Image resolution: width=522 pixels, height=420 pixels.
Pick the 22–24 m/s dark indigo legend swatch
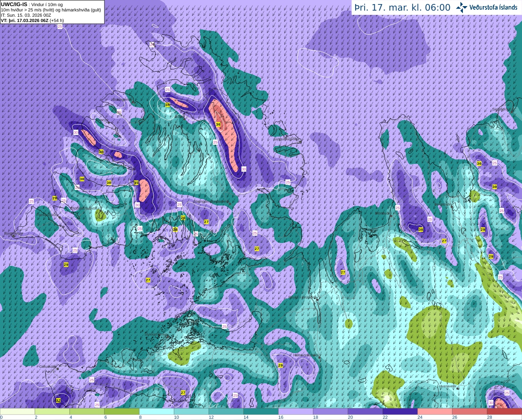tap(400, 411)
